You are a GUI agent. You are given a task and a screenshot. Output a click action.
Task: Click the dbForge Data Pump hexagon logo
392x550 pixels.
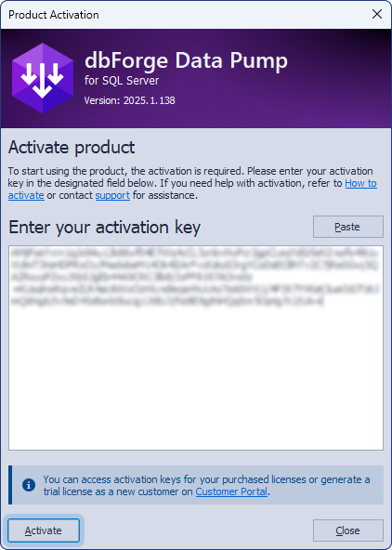(x=43, y=78)
